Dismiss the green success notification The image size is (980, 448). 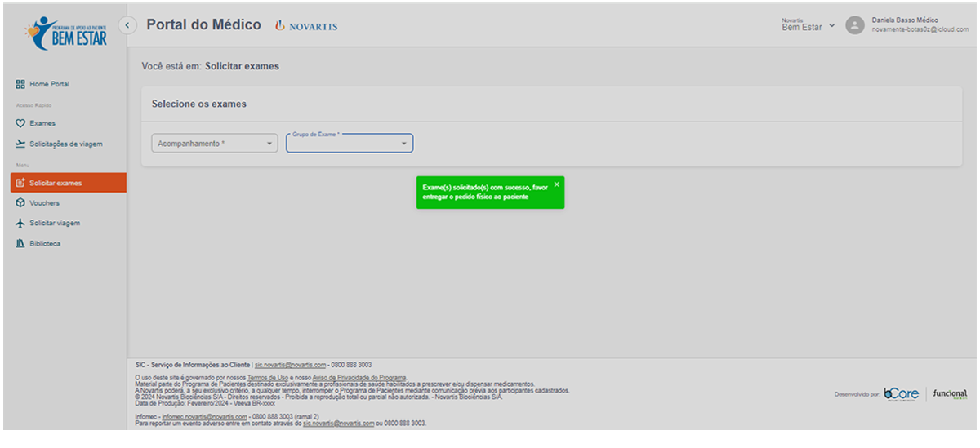point(557,184)
